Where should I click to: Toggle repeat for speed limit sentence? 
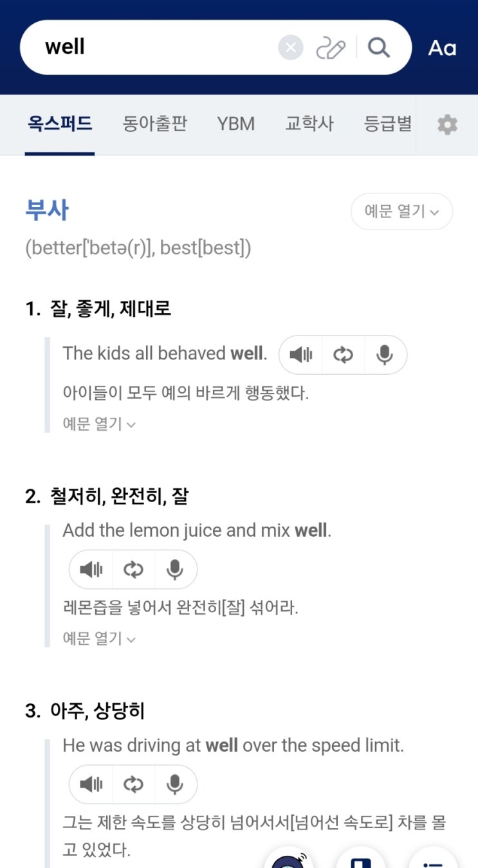pos(133,784)
